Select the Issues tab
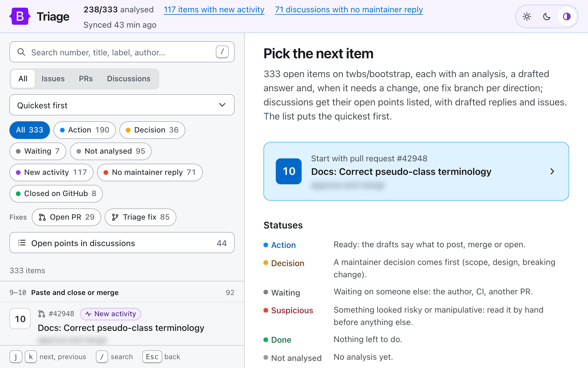588x368 pixels. (53, 79)
